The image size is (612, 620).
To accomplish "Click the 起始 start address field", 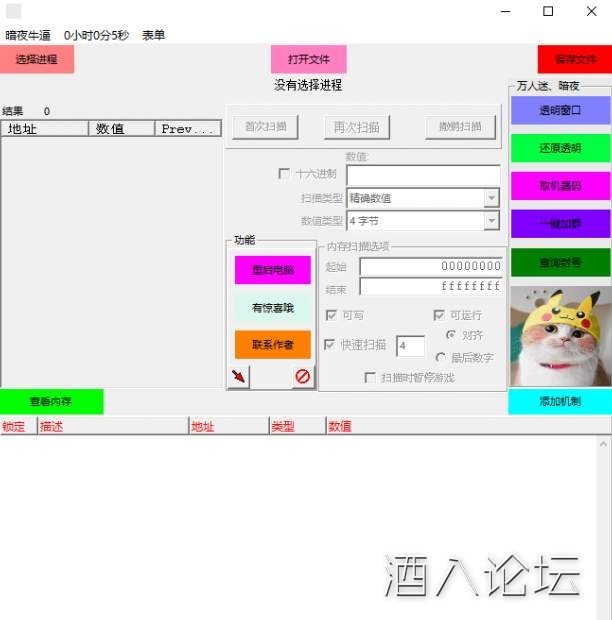I will click(431, 266).
